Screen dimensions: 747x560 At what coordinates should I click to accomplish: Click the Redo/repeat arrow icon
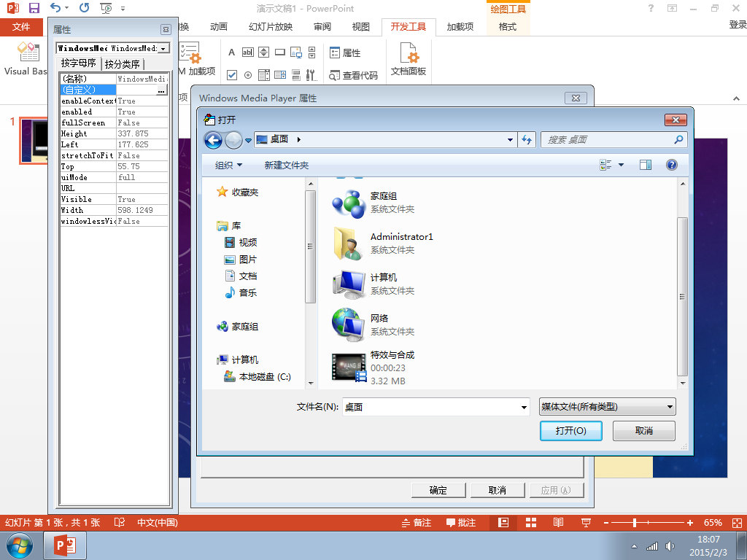[x=85, y=8]
